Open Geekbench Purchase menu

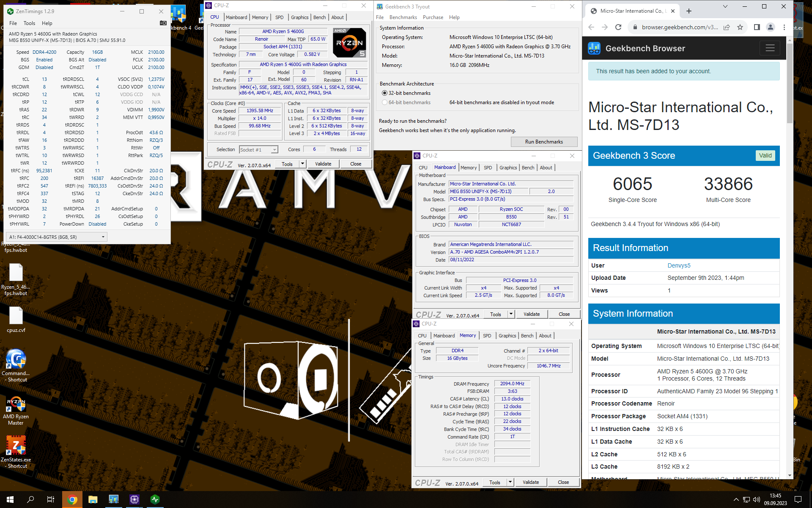[433, 17]
